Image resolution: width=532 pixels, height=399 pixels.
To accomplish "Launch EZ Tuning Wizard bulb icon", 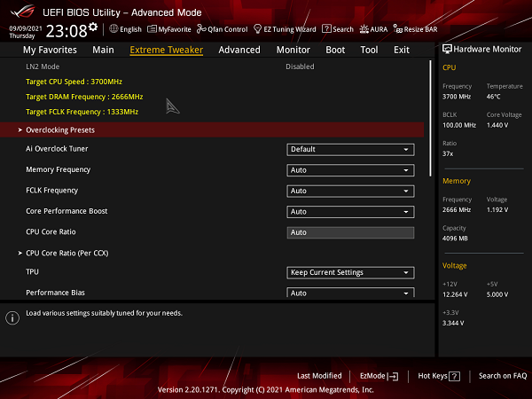I will [x=257, y=29].
